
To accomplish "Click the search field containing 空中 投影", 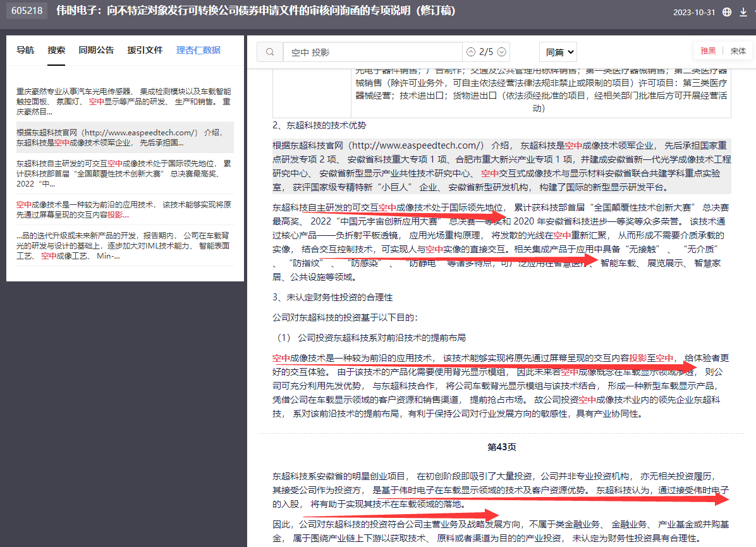I will pyautogui.click(x=372, y=52).
